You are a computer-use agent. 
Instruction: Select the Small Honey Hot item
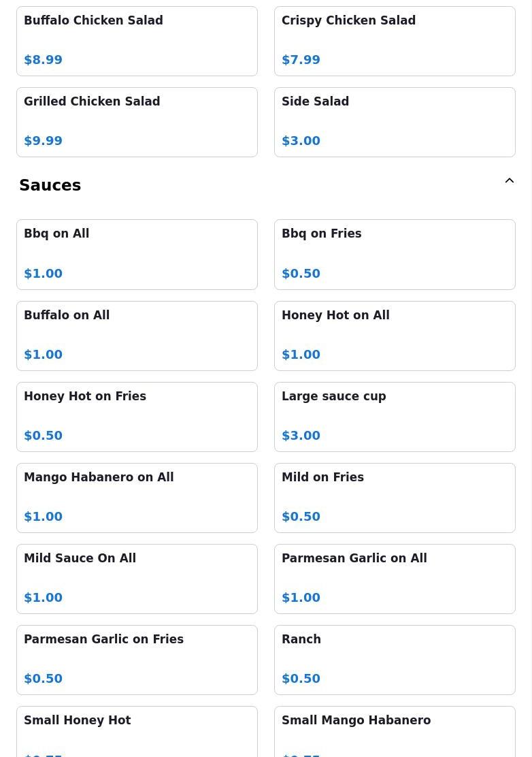[137, 732]
